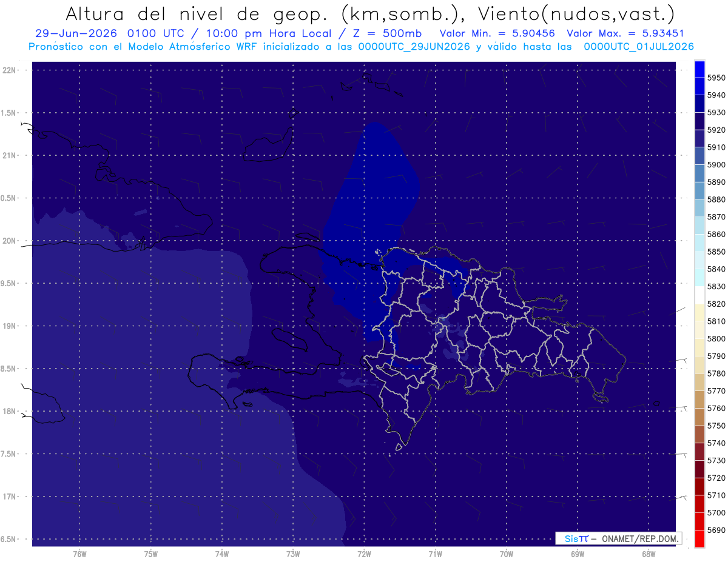Click the '5860' color scale value

(716, 234)
